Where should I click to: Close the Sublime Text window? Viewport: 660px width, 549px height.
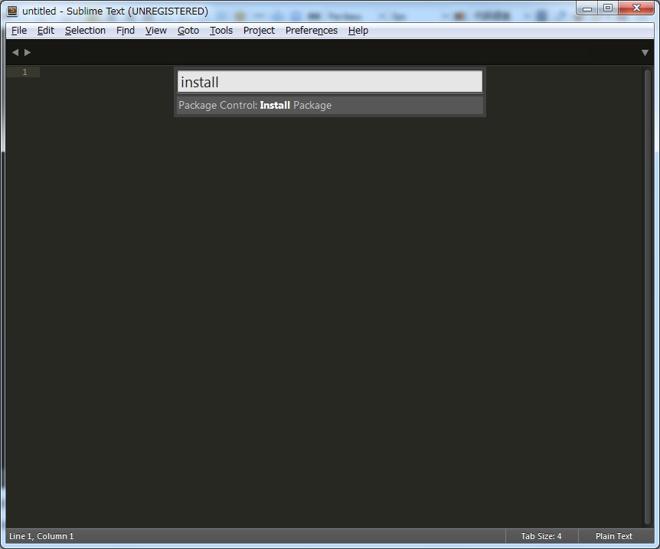[x=636, y=8]
